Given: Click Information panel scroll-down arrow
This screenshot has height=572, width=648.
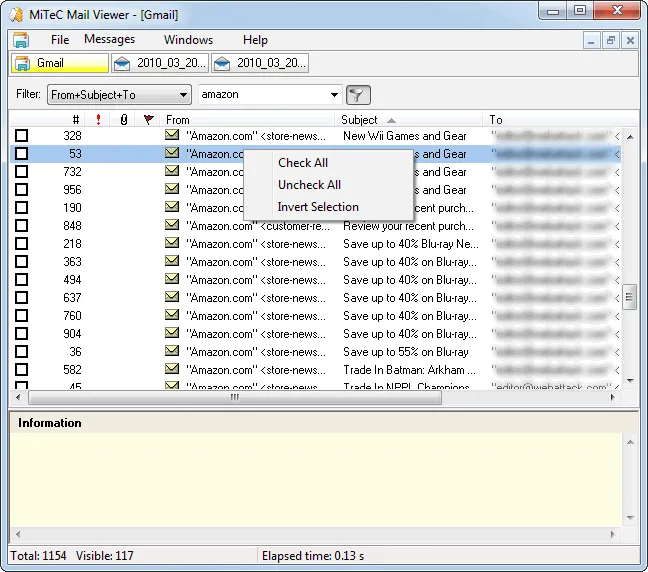Looking at the screenshot, I should pyautogui.click(x=630, y=518).
